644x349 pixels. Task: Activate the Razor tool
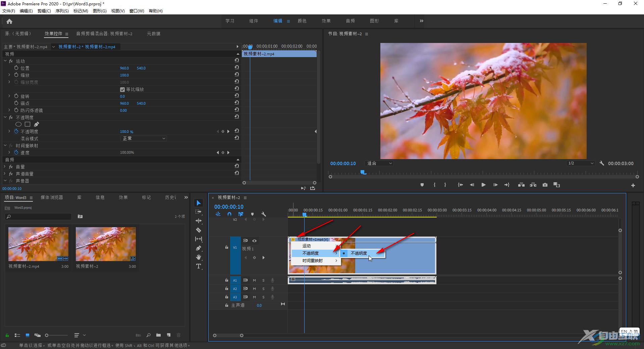coord(199,230)
